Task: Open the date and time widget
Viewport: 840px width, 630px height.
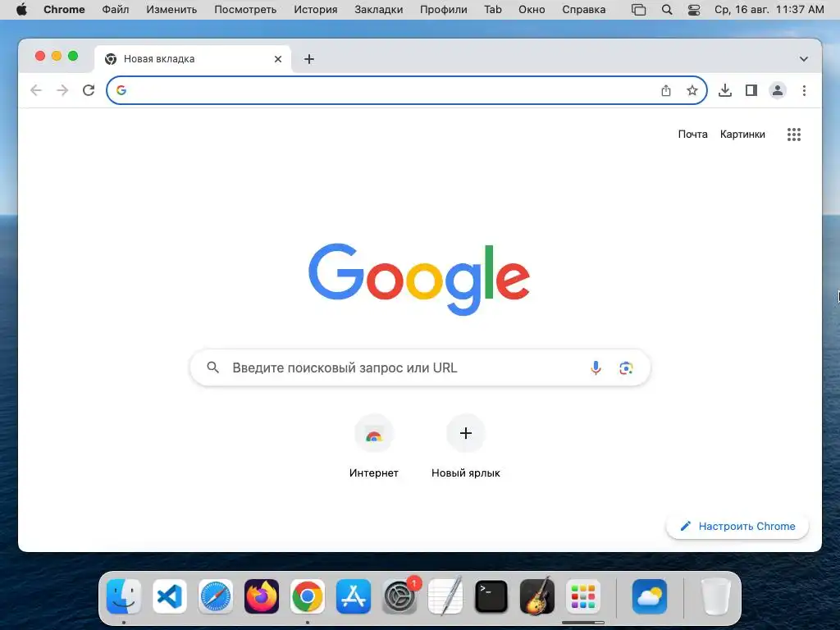Action: coord(769,10)
